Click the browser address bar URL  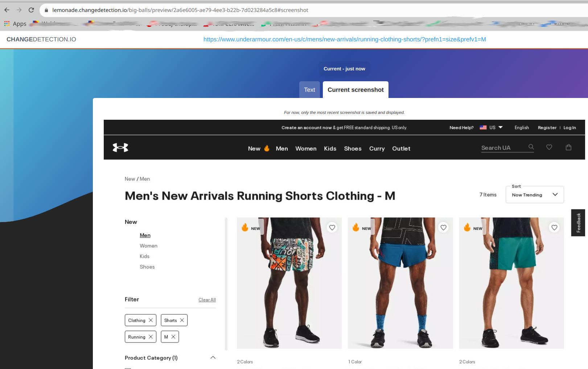(x=180, y=10)
